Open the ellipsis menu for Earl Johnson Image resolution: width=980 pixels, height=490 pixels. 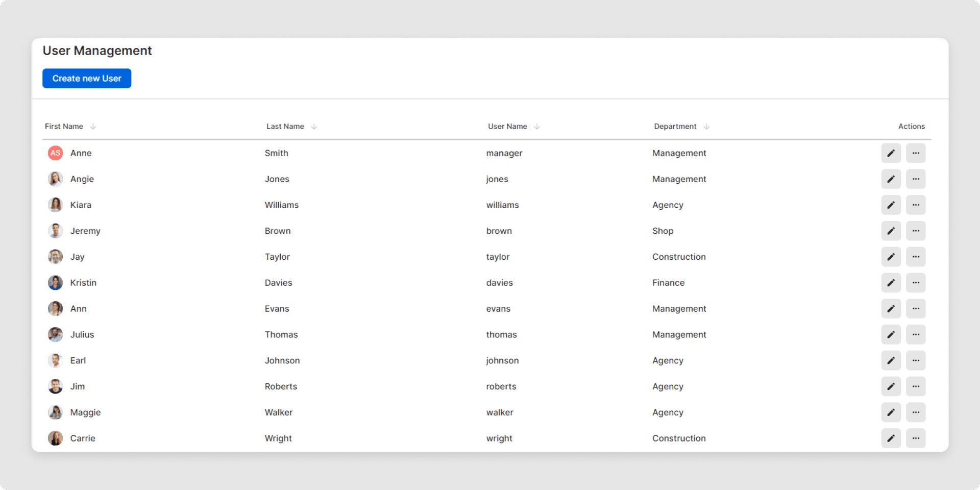pos(916,360)
